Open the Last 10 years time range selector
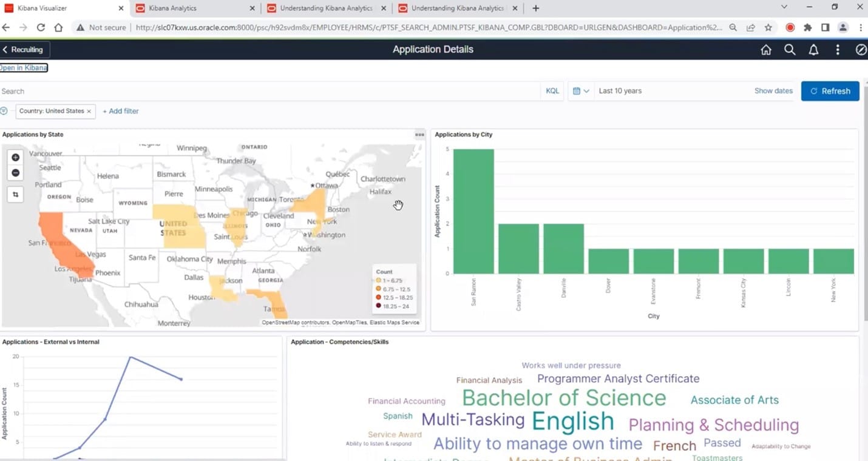 click(620, 90)
